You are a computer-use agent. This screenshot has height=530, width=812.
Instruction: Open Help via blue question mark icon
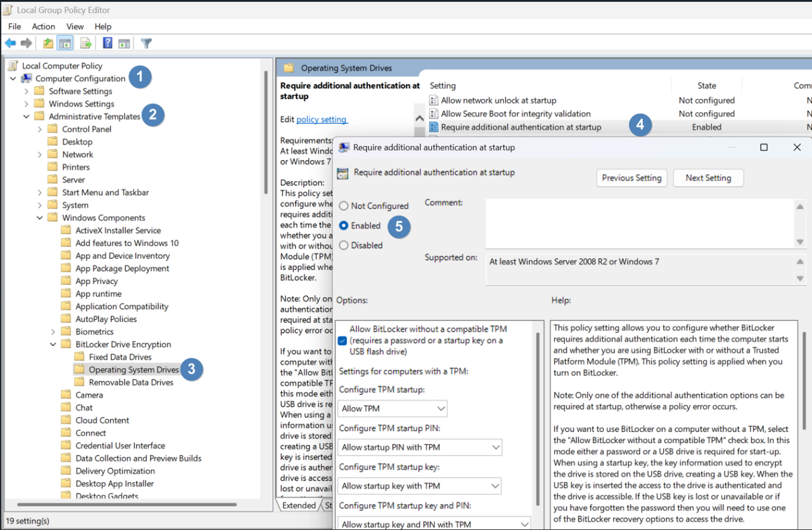pos(108,43)
